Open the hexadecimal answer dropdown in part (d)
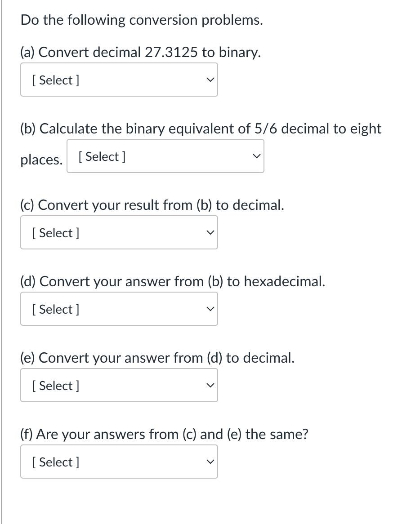 [119, 309]
